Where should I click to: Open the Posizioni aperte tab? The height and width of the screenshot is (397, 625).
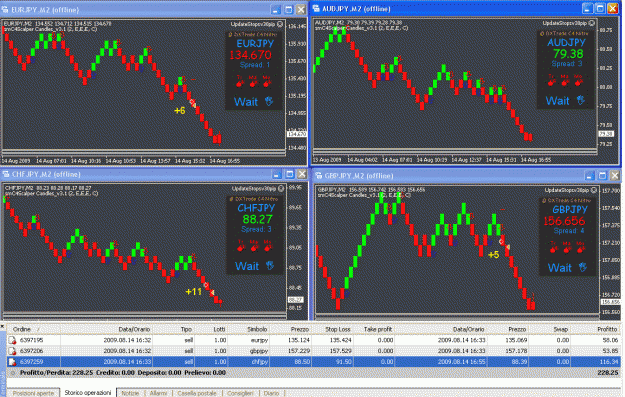[33, 393]
